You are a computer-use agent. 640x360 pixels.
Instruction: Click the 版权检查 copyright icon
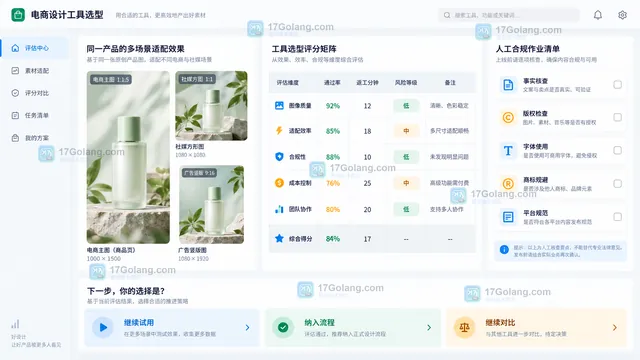point(508,118)
